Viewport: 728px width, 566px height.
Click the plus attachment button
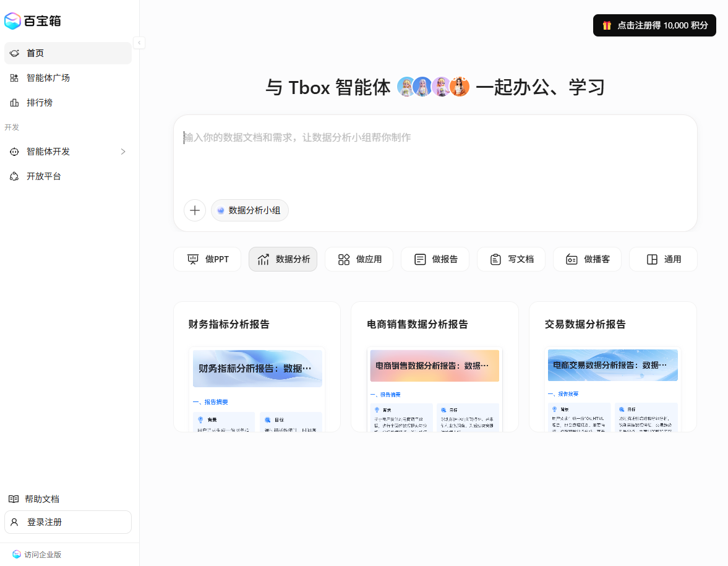tap(195, 210)
